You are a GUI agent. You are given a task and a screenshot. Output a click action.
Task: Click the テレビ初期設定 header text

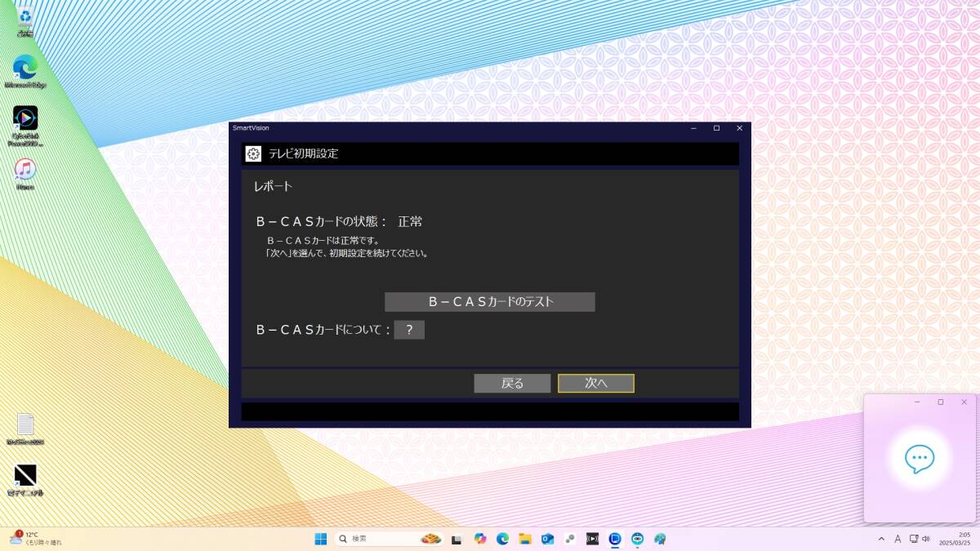coord(303,153)
